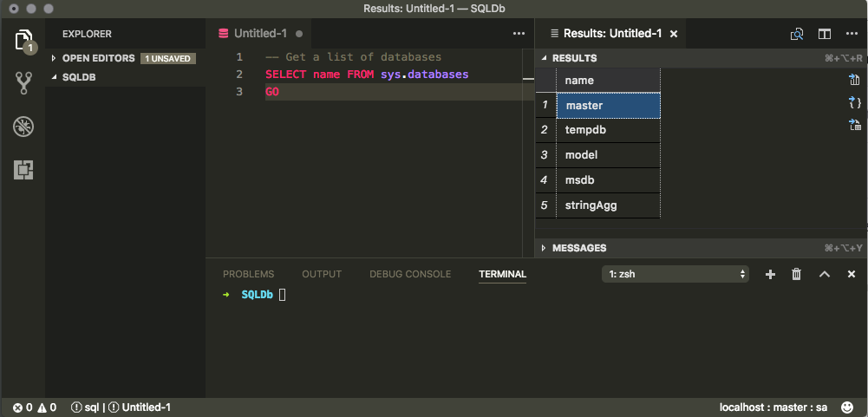Save results as CSV icon
868x417 pixels.
click(855, 80)
